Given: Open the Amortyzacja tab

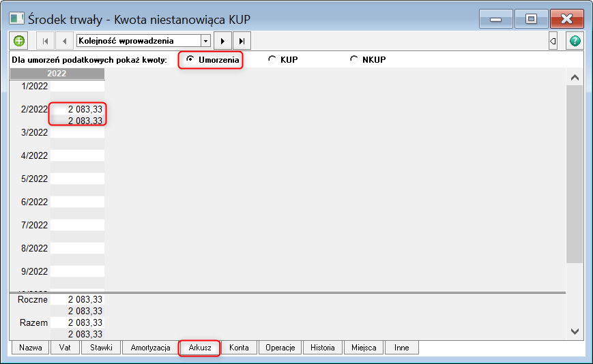Looking at the screenshot, I should click(150, 348).
